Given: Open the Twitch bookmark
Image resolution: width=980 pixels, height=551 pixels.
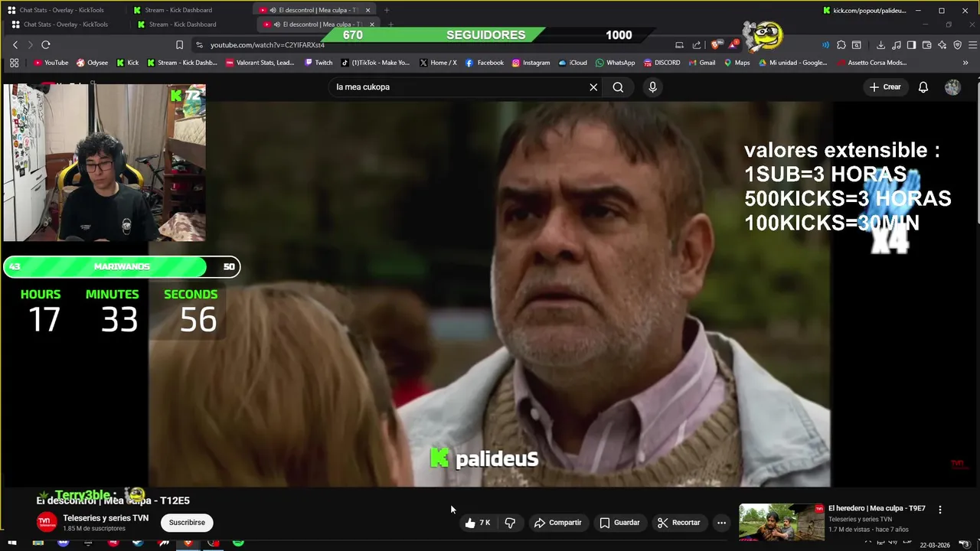Looking at the screenshot, I should [x=318, y=63].
